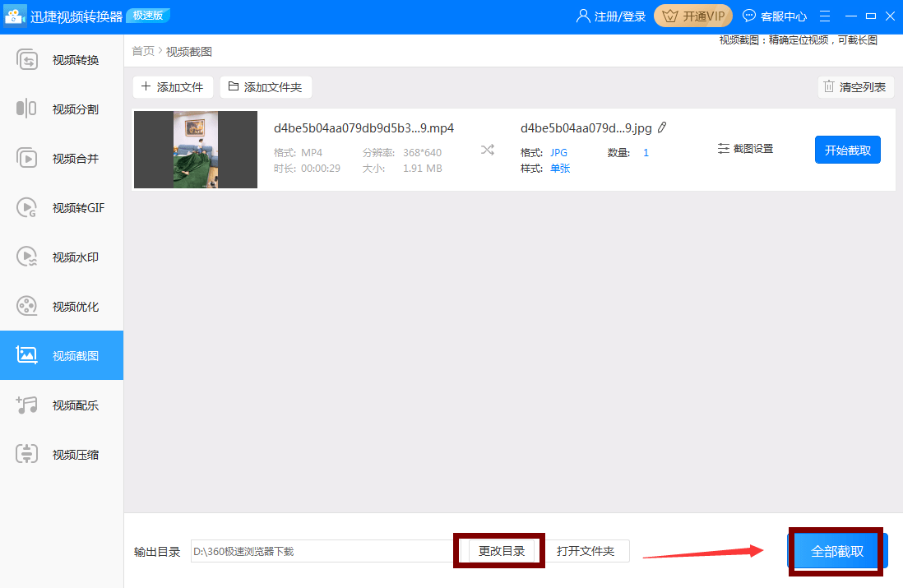903x588 pixels.
Task: Open the hamburger main menu
Action: (x=825, y=16)
